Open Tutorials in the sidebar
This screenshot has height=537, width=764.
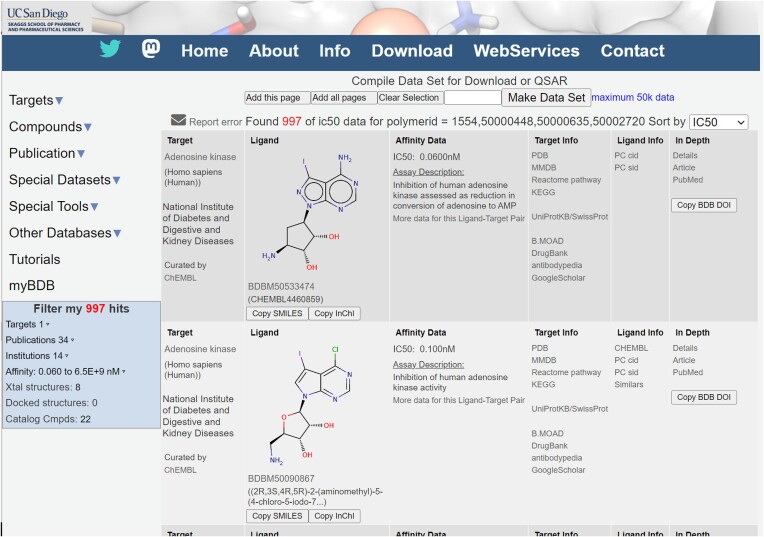point(35,259)
